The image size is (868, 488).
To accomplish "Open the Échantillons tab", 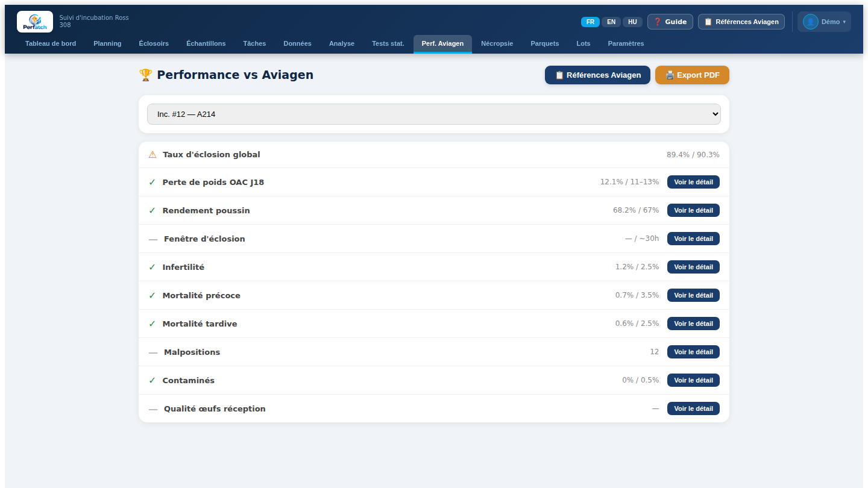I will pos(206,43).
